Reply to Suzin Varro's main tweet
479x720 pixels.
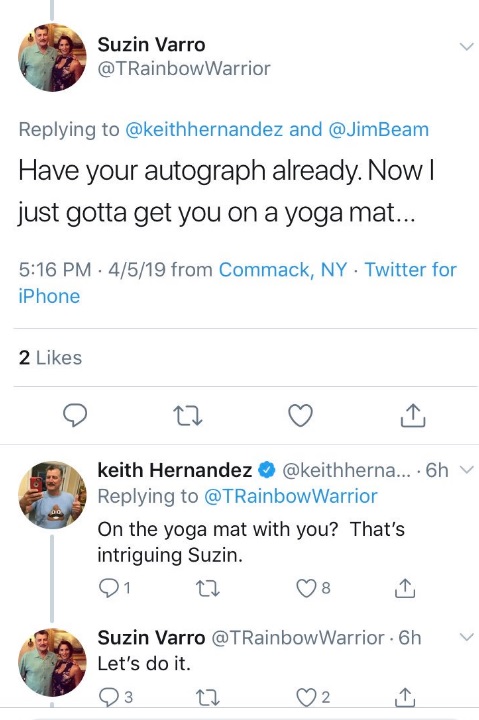point(75,415)
